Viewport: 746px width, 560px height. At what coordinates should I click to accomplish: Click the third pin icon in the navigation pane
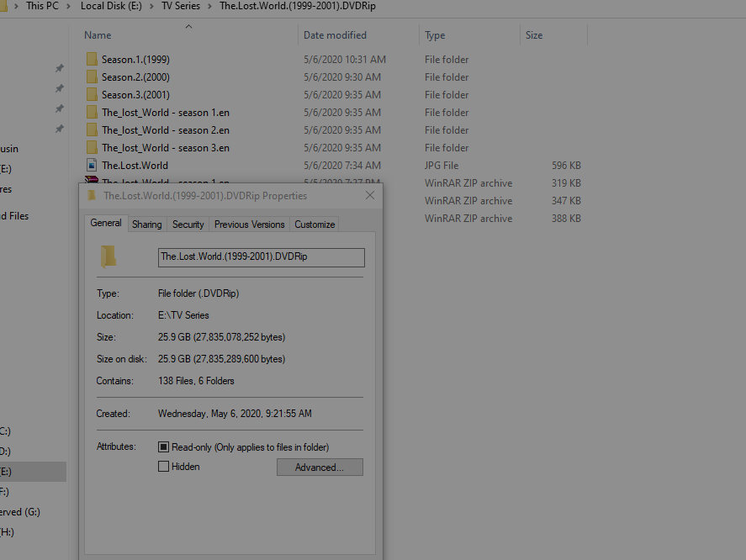60,108
